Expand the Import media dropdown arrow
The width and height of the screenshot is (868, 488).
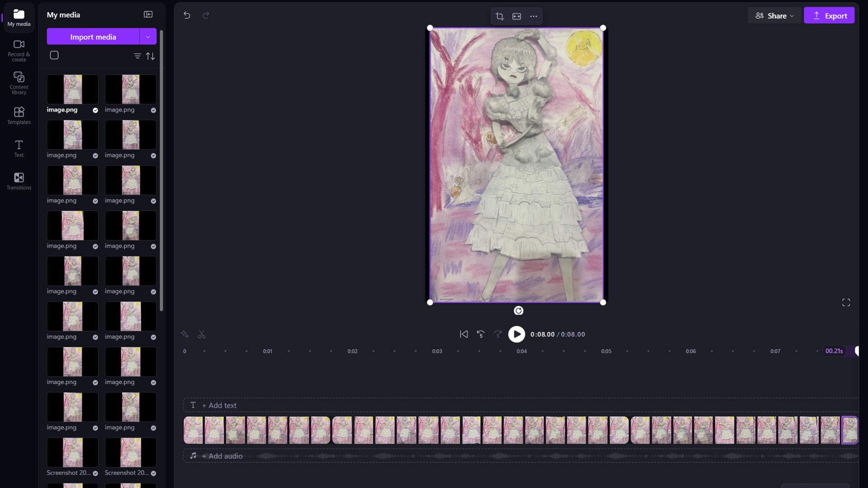(x=148, y=37)
